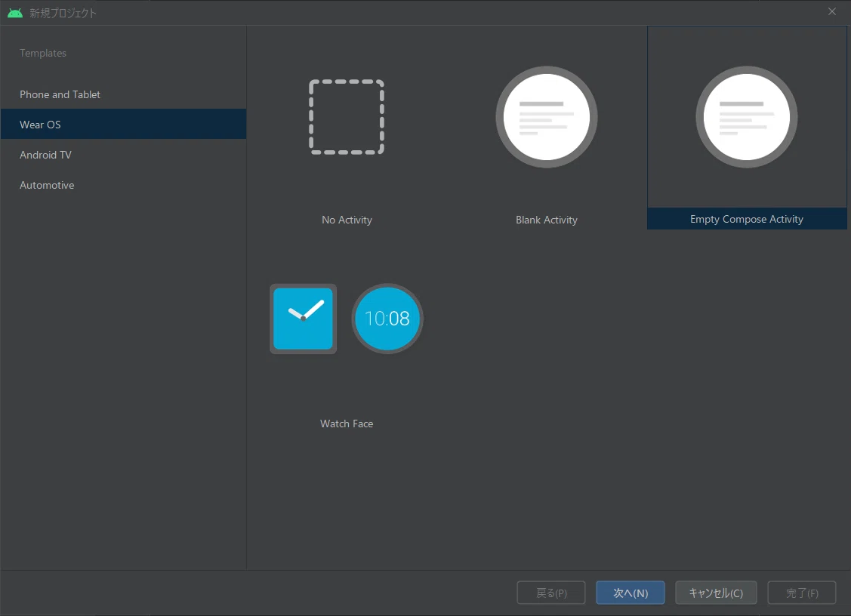This screenshot has height=616, width=851.
Task: Click the disabled 戻る(P) back button
Action: click(551, 593)
